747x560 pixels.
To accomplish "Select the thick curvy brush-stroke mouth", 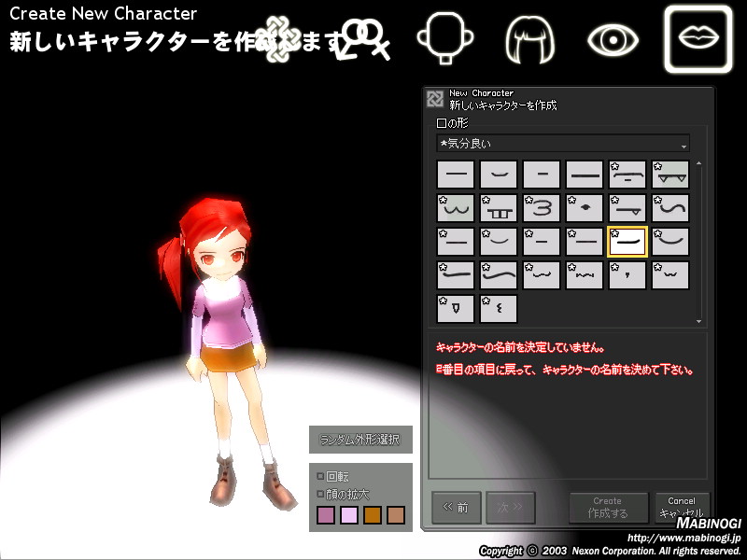I will point(499,274).
